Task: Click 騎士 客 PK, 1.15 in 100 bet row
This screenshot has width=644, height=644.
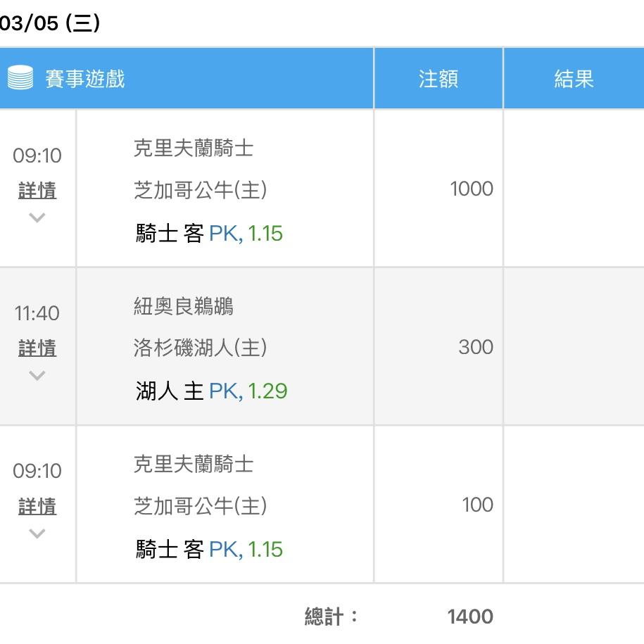Action: pos(209,549)
